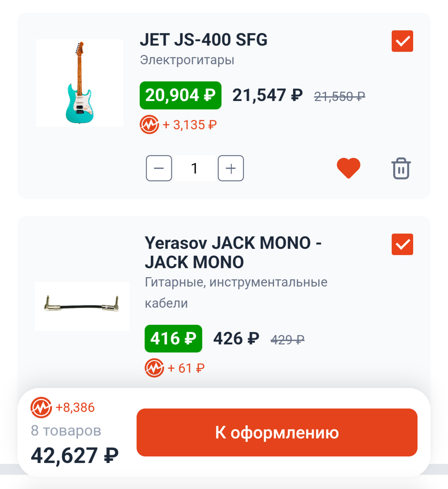Remove the JET guitar from favorites
This screenshot has height=489, width=448.
click(x=348, y=168)
